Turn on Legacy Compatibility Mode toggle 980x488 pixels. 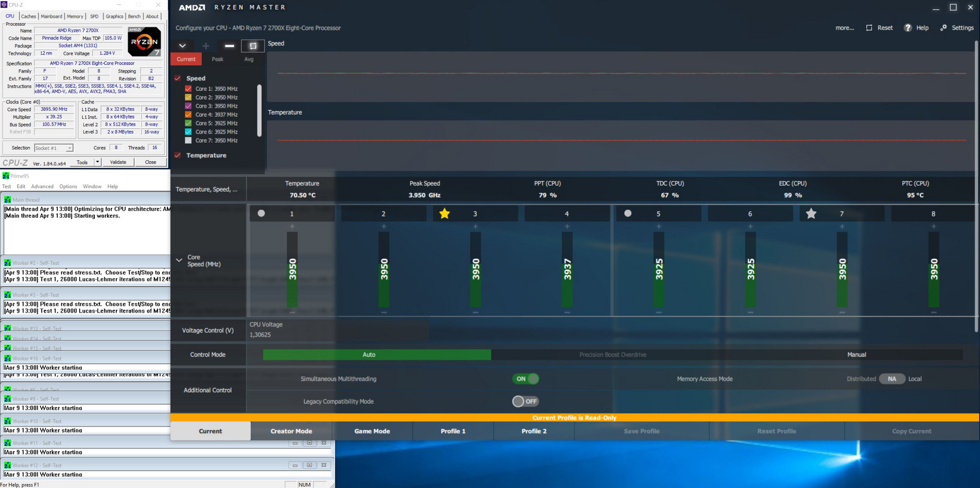tap(526, 401)
